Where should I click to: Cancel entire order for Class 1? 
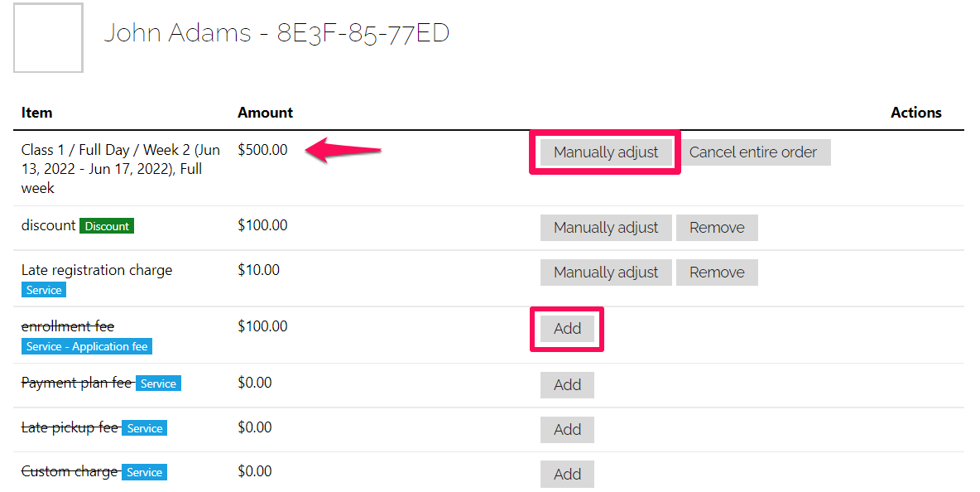click(753, 152)
